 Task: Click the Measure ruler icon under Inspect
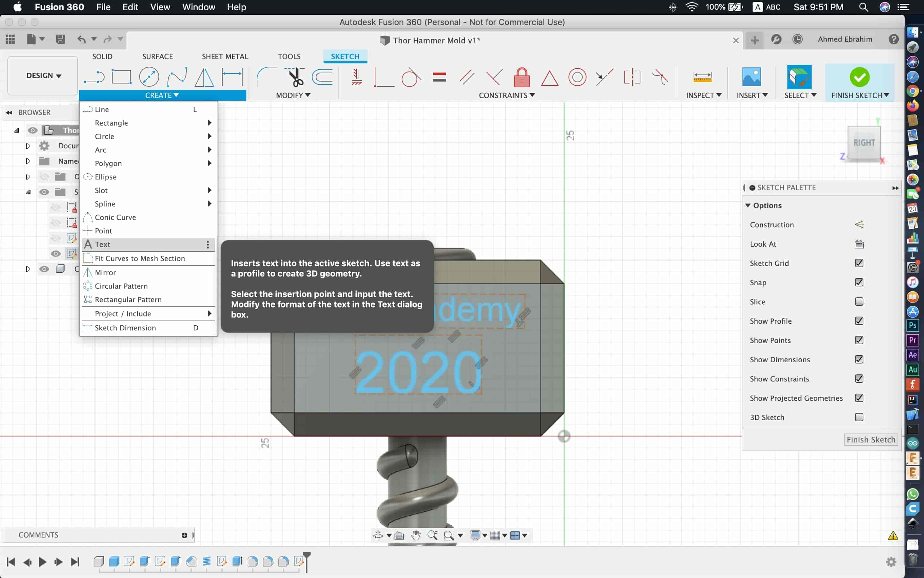pos(702,77)
